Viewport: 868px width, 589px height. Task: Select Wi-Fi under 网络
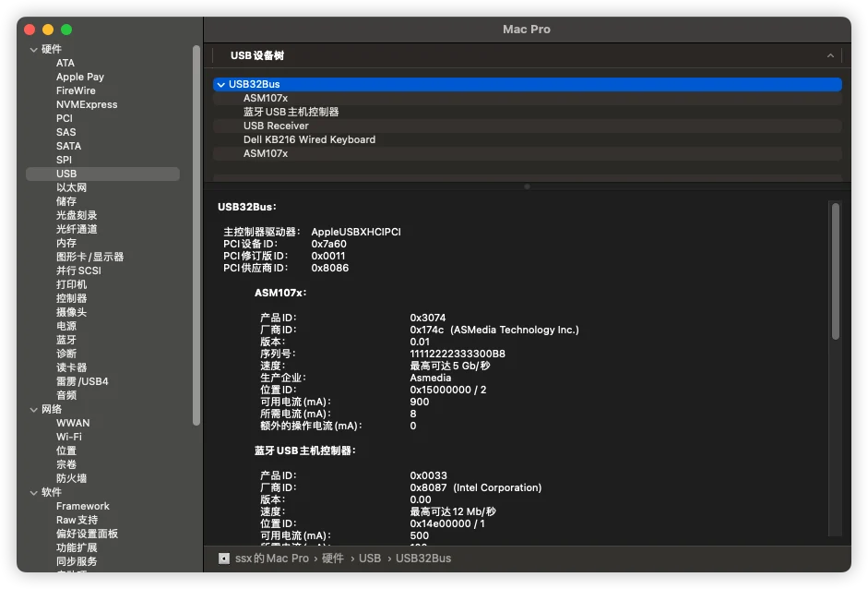(x=68, y=438)
